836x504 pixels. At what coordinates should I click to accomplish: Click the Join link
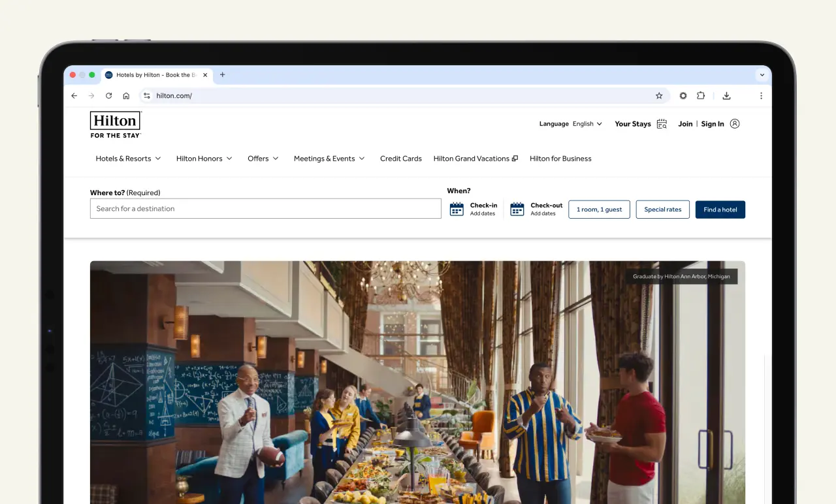684,123
